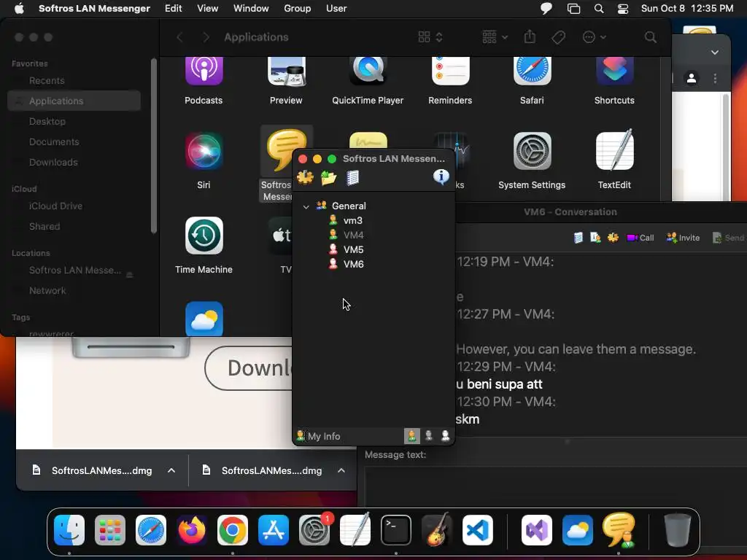Select Shortcuts app in Finder

click(614, 71)
